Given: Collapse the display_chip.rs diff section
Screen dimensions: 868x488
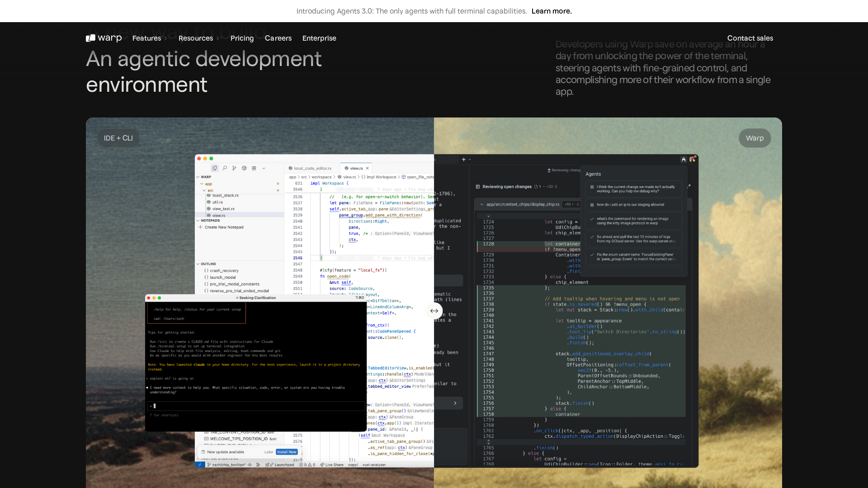Looking at the screenshot, I should [481, 204].
